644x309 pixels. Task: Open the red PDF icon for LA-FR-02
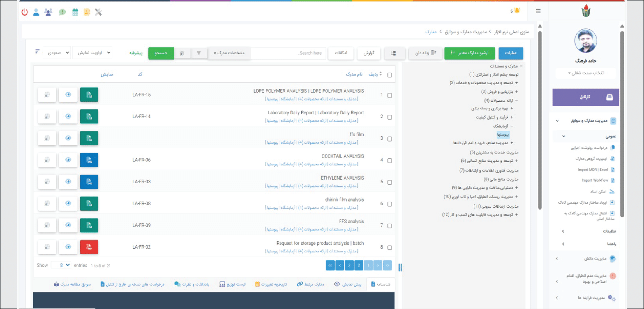[89, 247]
